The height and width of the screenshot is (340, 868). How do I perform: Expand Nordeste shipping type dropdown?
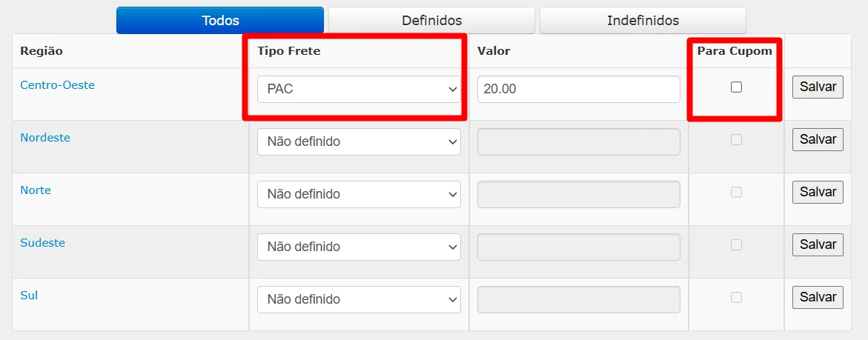click(x=359, y=141)
